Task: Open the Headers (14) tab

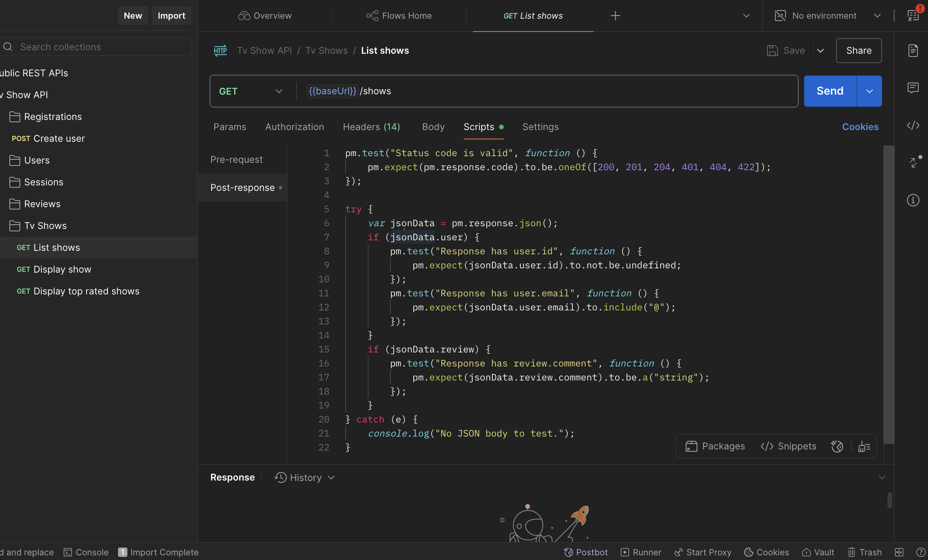Action: [372, 127]
